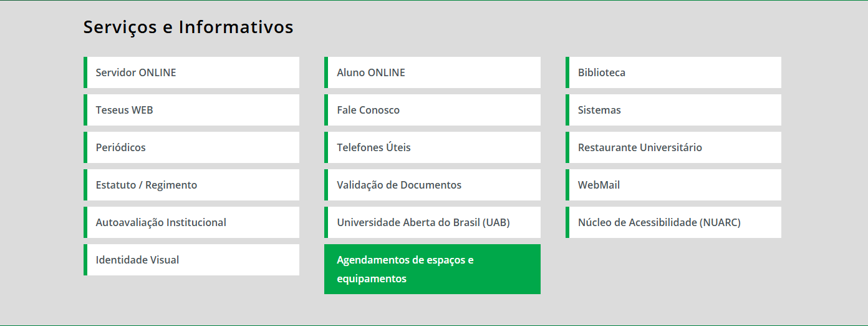Open Validação de Documentos
Screen dimensions: 868x326
[399, 185]
